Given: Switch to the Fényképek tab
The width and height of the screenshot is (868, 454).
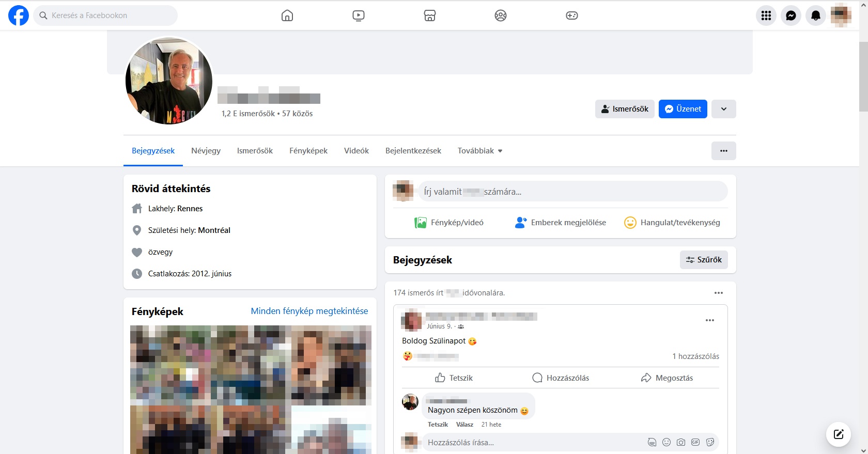Looking at the screenshot, I should click(x=308, y=151).
